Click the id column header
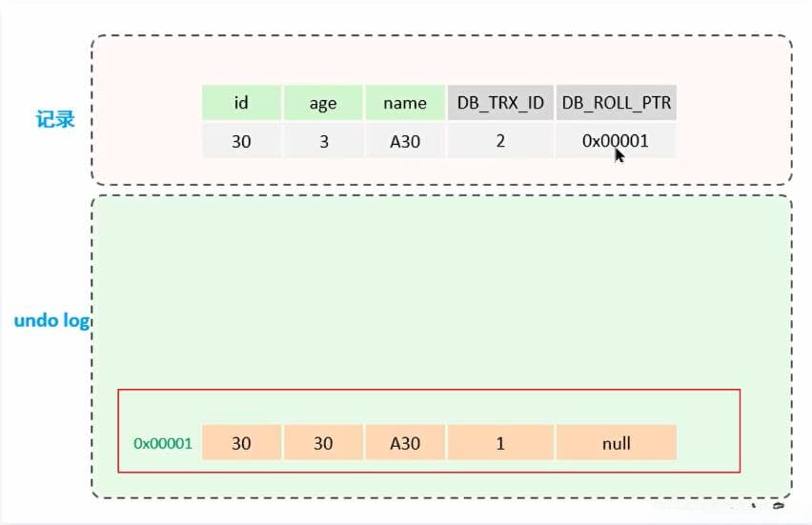Screen dimensions: 812x525 pyautogui.click(x=241, y=103)
